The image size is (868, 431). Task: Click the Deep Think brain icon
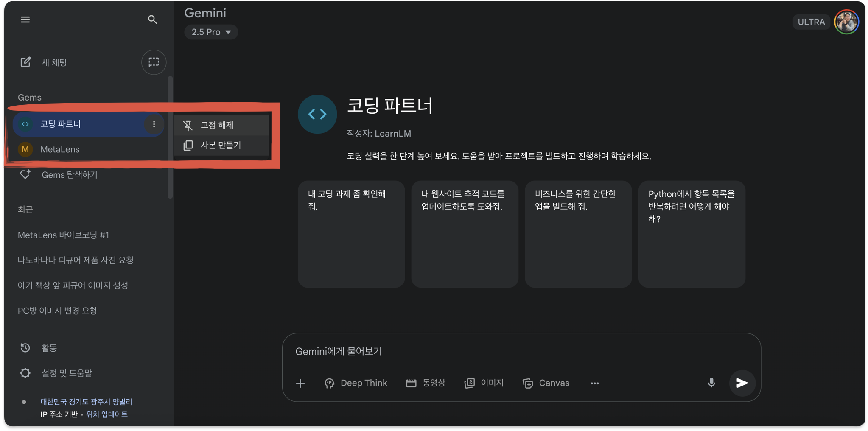point(329,383)
